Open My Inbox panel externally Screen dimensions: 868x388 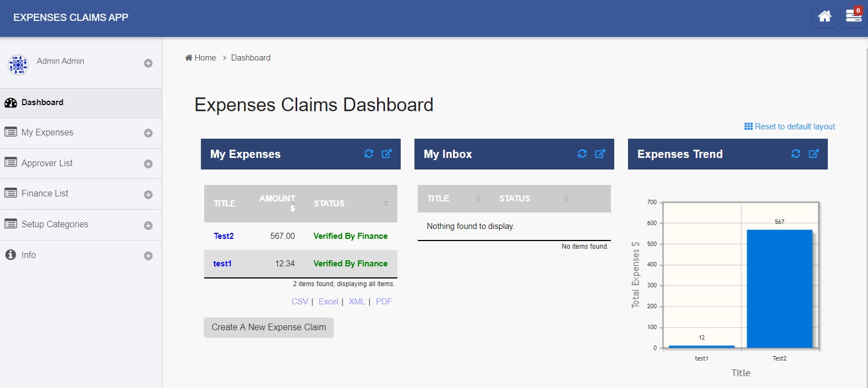pyautogui.click(x=600, y=154)
